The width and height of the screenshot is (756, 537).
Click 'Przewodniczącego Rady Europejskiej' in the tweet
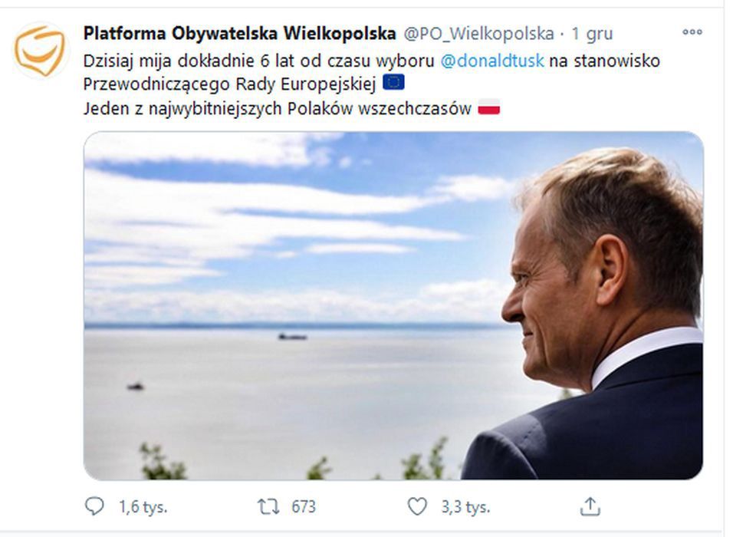coord(230,84)
